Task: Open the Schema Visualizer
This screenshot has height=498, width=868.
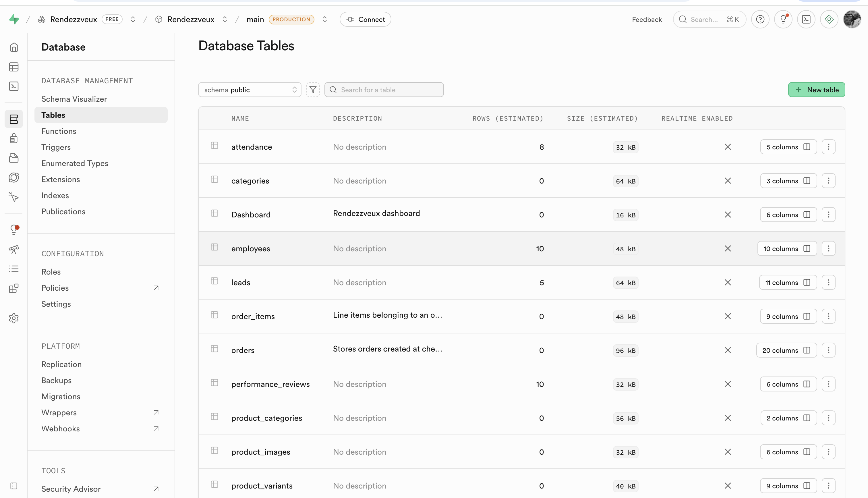Action: click(x=74, y=99)
